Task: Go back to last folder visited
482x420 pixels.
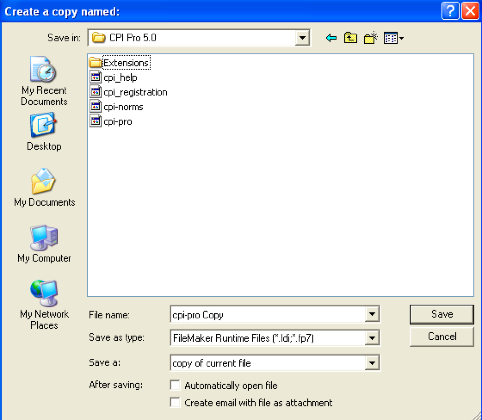Action: [x=331, y=38]
